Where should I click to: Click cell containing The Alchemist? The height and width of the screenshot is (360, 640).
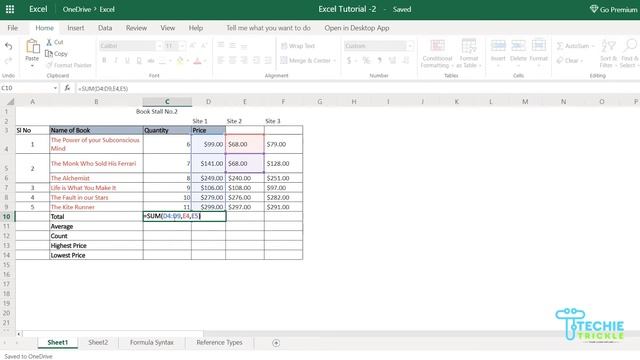click(x=96, y=178)
